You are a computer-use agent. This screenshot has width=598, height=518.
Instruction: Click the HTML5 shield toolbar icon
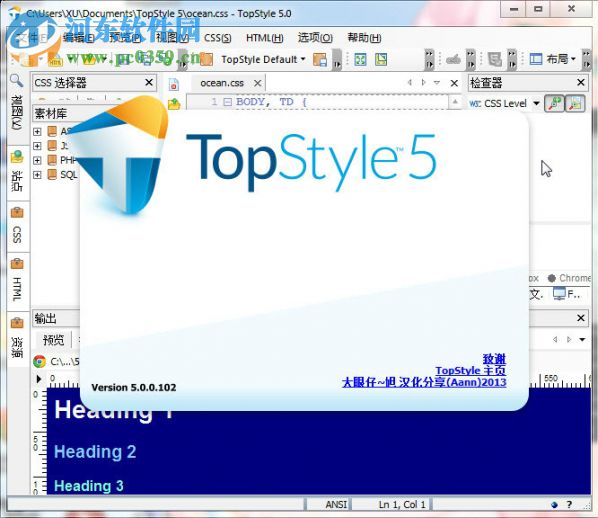coord(494,60)
